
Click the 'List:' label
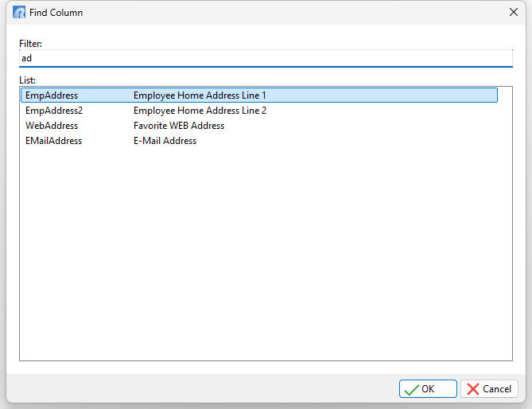(x=28, y=80)
